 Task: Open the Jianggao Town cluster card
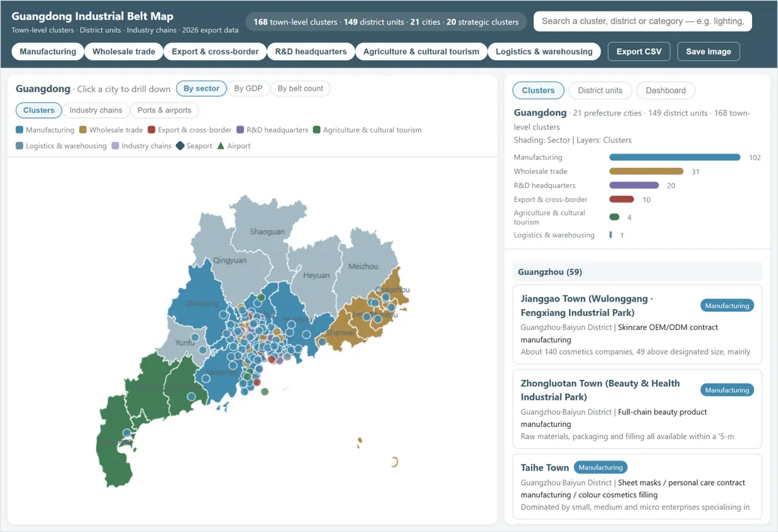click(637, 325)
